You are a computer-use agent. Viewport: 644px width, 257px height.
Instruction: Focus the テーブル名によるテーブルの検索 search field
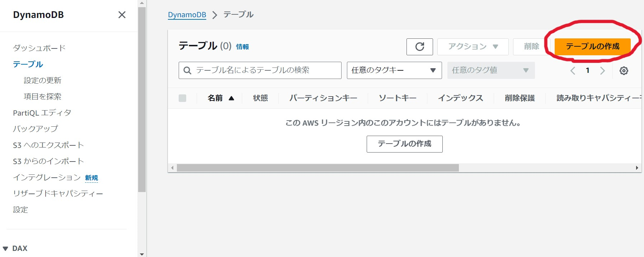[260, 70]
